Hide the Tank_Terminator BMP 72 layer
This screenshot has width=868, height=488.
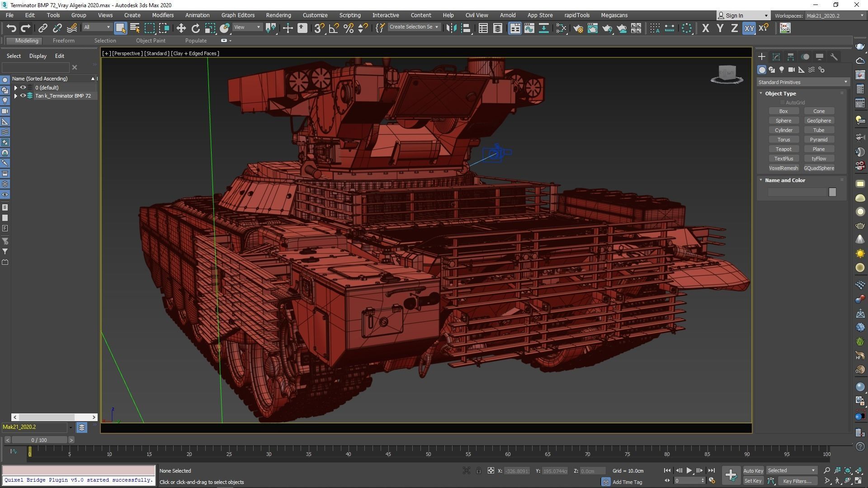point(23,96)
